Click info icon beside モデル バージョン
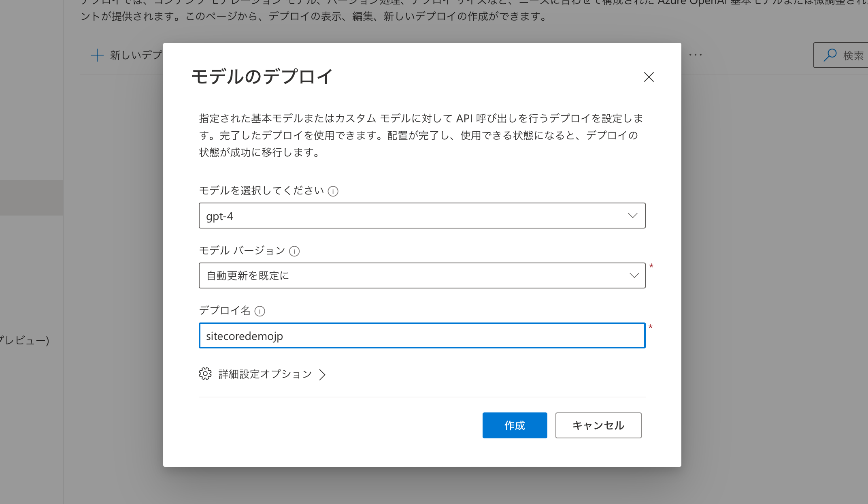This screenshot has height=504, width=868. click(x=294, y=251)
